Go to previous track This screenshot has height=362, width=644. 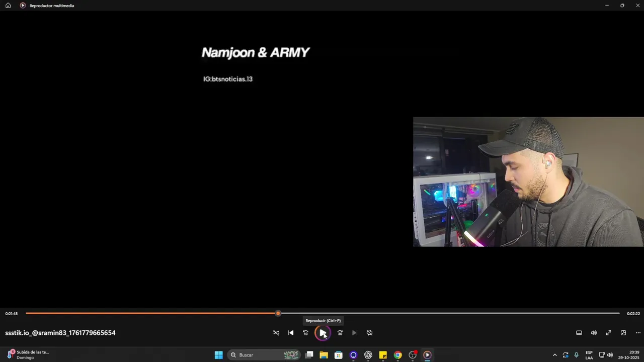point(291,333)
